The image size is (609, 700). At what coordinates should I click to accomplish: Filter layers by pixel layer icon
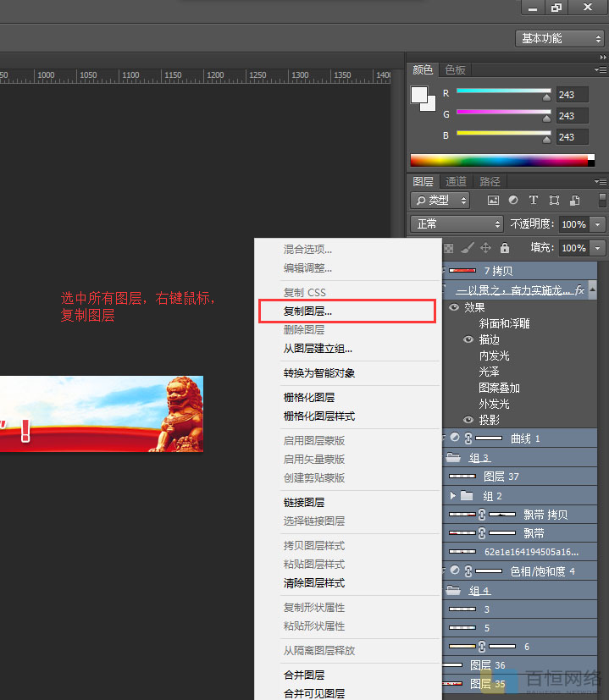[493, 201]
